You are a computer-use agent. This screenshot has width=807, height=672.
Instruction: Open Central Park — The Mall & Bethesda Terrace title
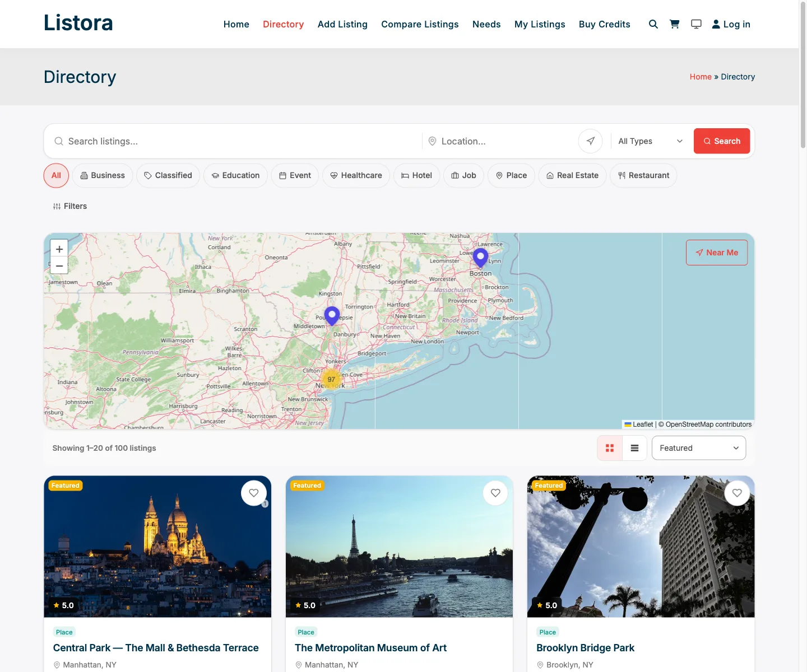point(156,648)
